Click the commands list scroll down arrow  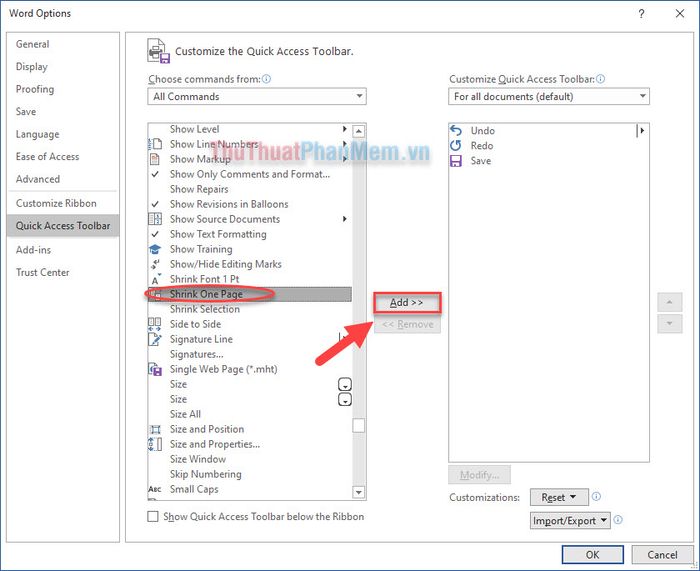pyautogui.click(x=358, y=492)
